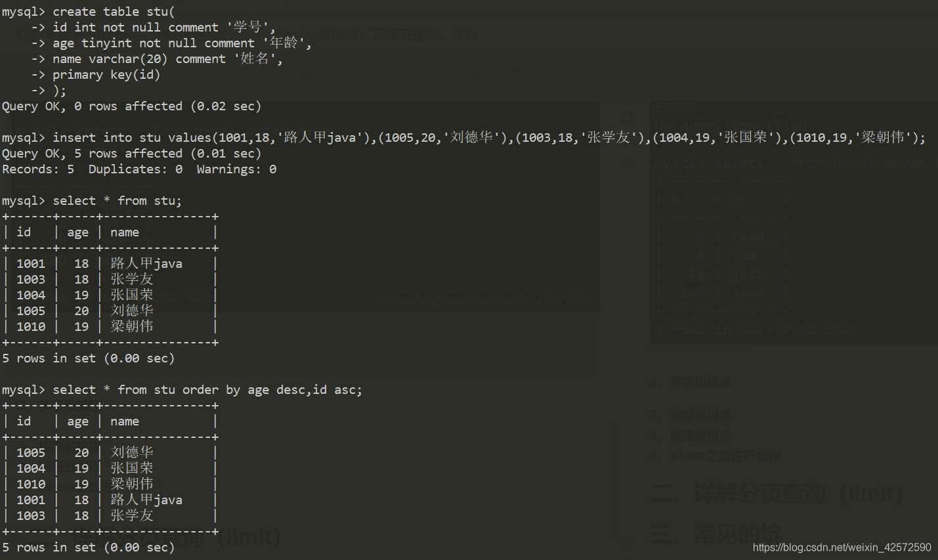Click the 'primary key(id)' line
Image resolution: width=938 pixels, height=560 pixels.
point(96,75)
